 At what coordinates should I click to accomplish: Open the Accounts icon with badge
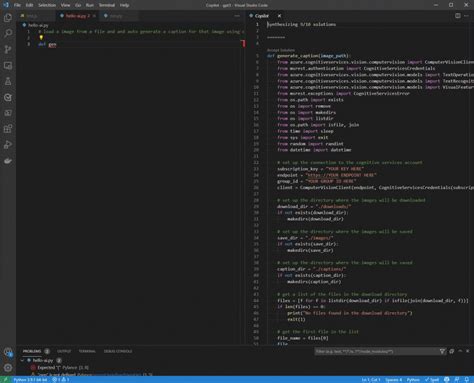(8, 352)
